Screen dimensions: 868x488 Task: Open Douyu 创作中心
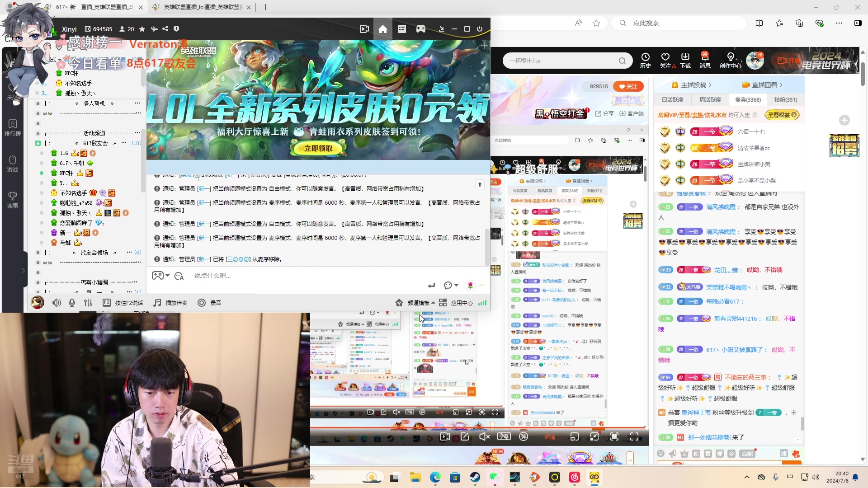[730, 61]
